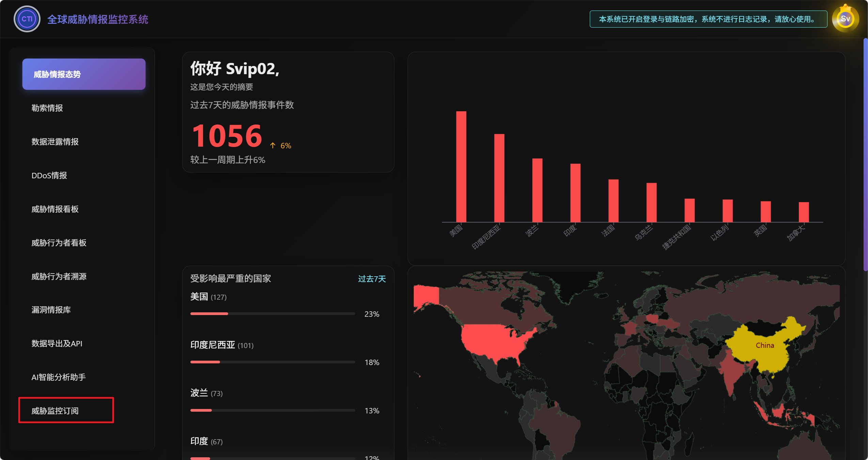The height and width of the screenshot is (460, 868).
Task: Click the tallest 美国 chart bar
Action: (461, 167)
